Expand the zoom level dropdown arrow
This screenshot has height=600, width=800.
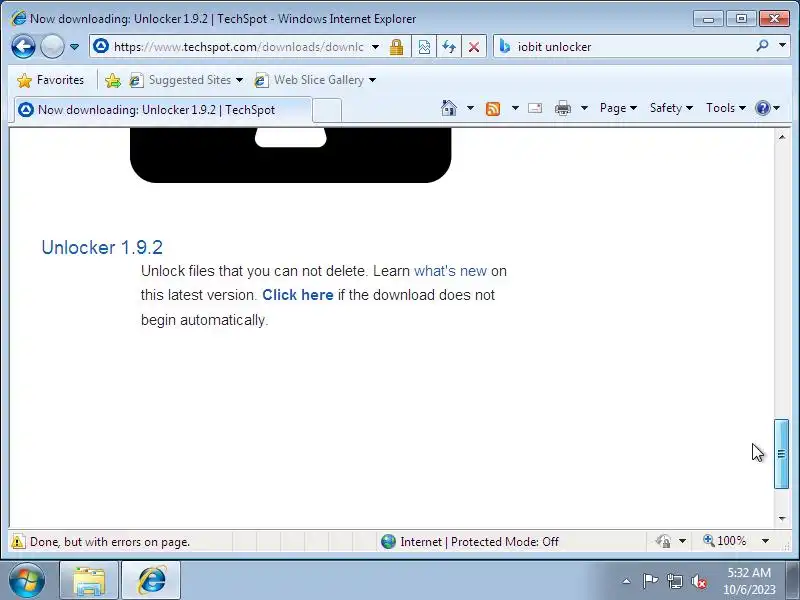tap(765, 541)
